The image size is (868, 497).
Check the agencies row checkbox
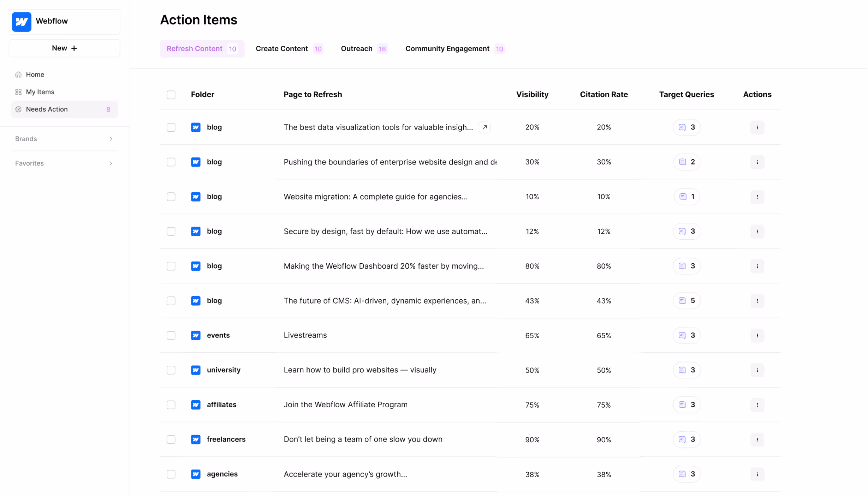click(x=171, y=474)
